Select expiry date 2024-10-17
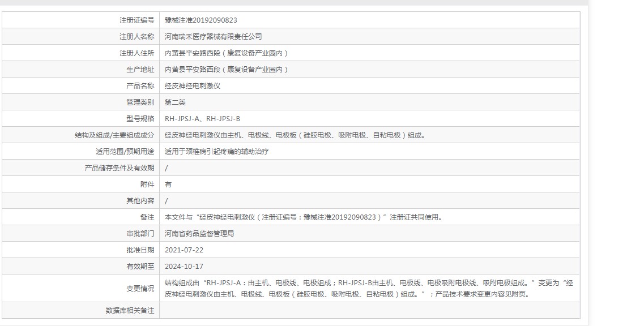Screen dimensions: 644x326 (184, 267)
